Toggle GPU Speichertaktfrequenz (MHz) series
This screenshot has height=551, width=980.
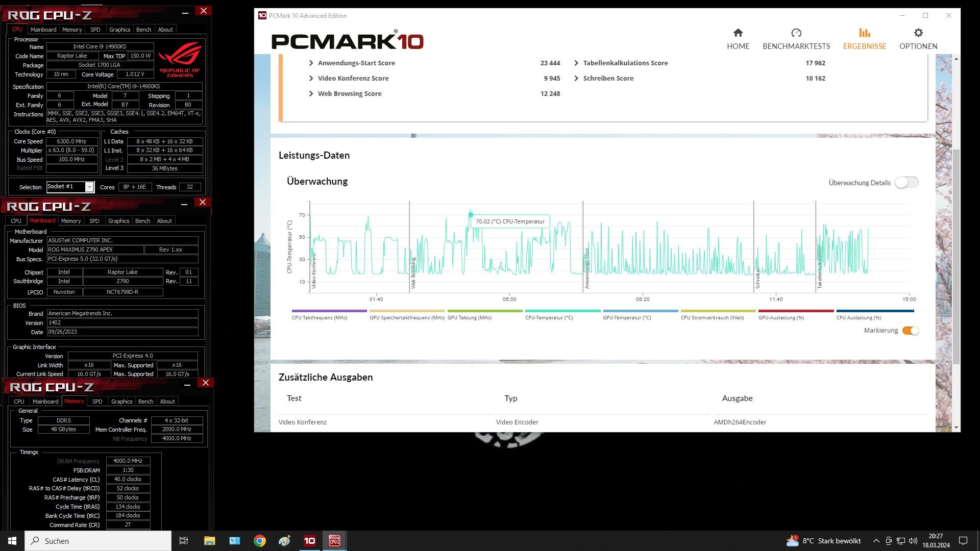click(x=407, y=315)
